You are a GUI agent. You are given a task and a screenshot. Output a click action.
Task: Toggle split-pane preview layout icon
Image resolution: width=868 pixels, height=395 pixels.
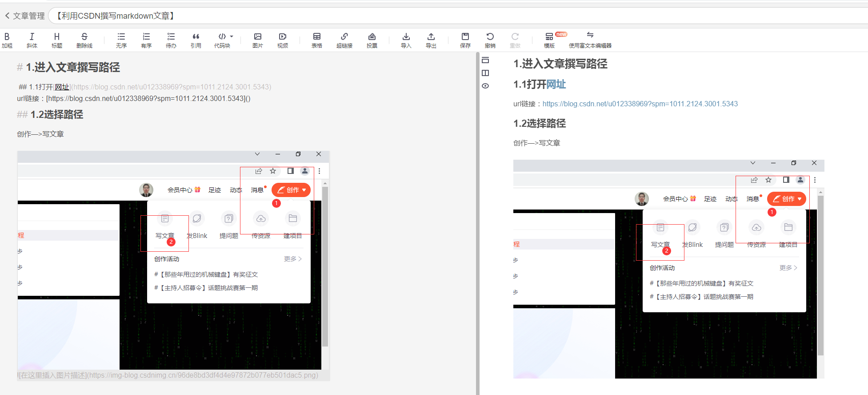[485, 73]
